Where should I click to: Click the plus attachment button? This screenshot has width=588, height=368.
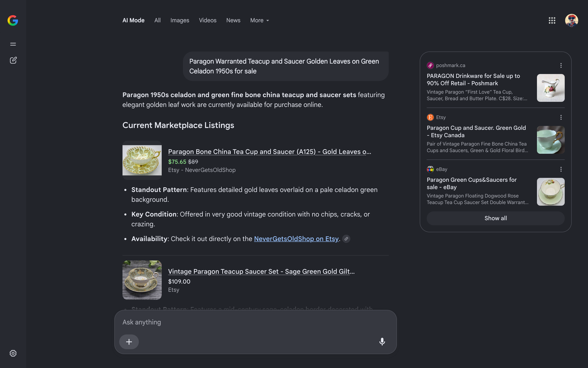tap(129, 342)
